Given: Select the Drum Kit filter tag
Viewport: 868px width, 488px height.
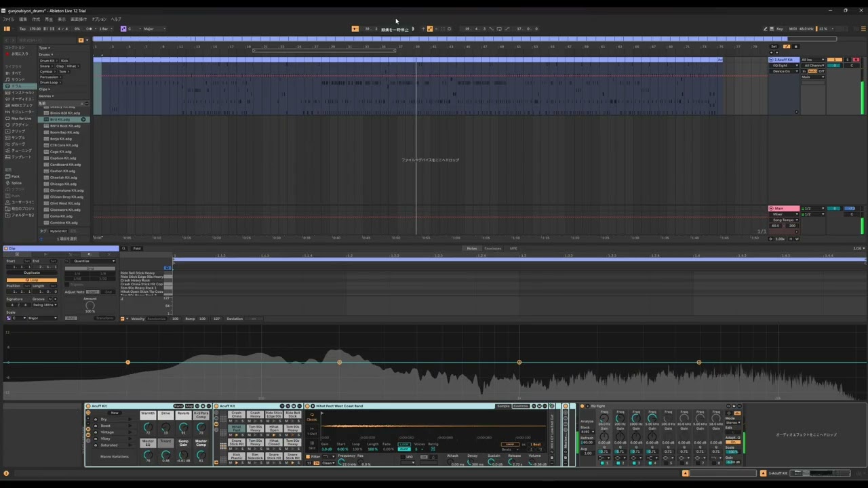Looking at the screenshot, I should click(47, 60).
